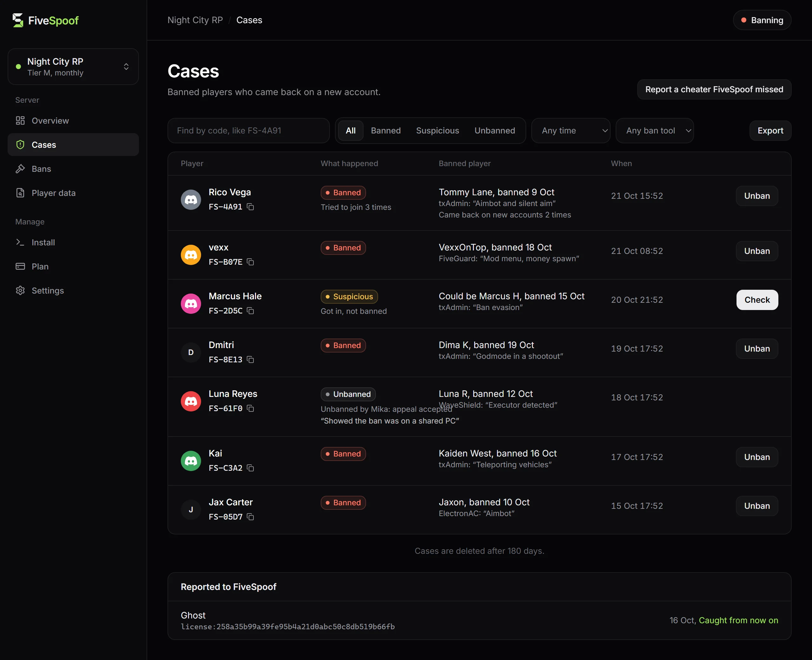Click Kai's green Discord avatar
Image resolution: width=812 pixels, height=660 pixels.
191,461
